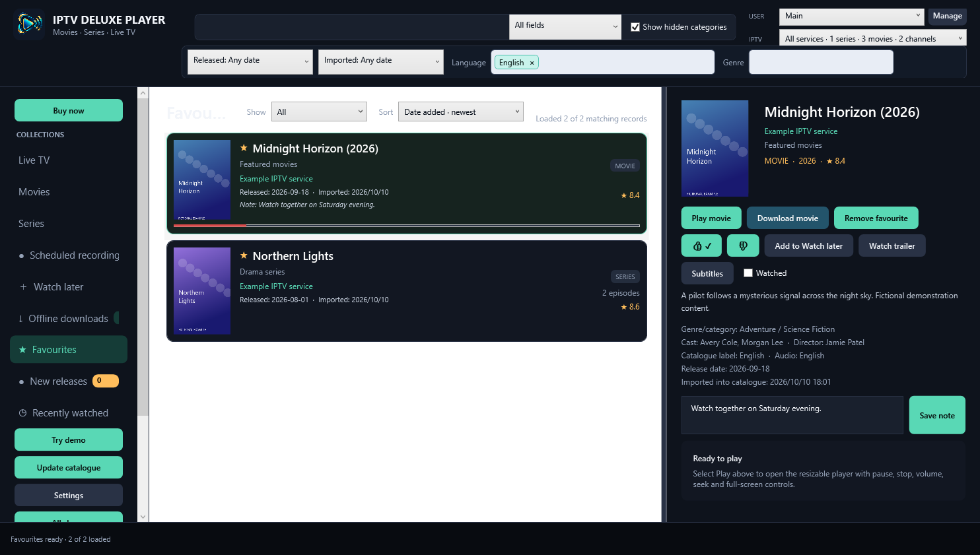The height and width of the screenshot is (555, 980).
Task: Click the 8.4 rating star on Midnight Horizon card
Action: [623, 195]
